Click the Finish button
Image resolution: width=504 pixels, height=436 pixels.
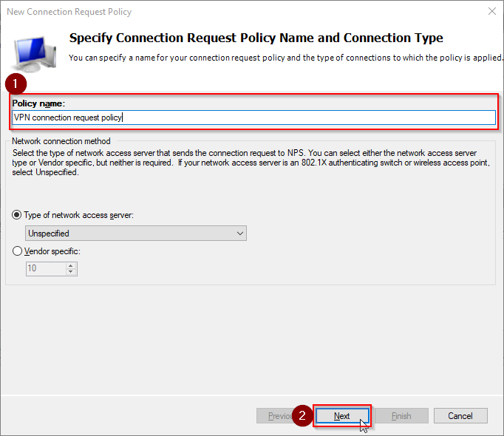click(x=401, y=416)
